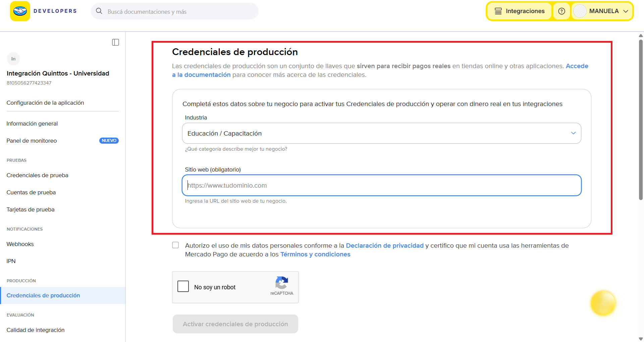The height and width of the screenshot is (342, 644).
Task: Tick the 'No soy un robot' checkbox
Action: point(183,286)
